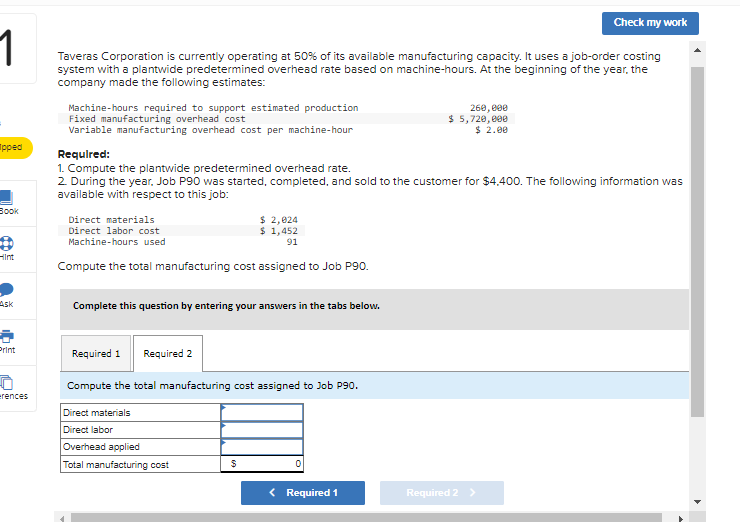This screenshot has width=740, height=522.
Task: Click the 'Total manufacturing cost' row label
Action: click(x=116, y=464)
